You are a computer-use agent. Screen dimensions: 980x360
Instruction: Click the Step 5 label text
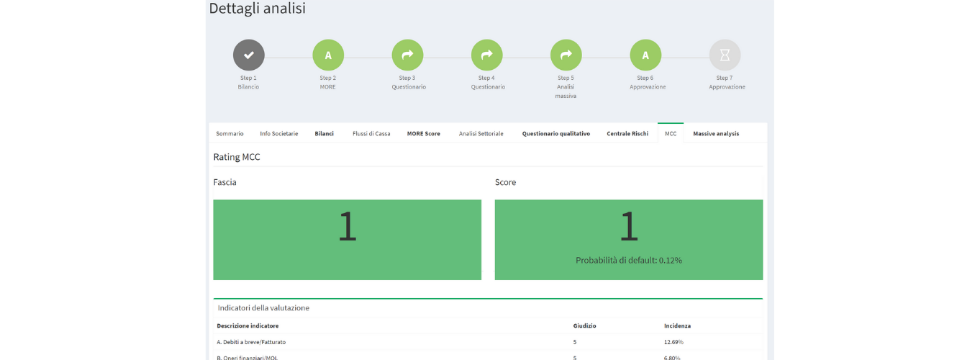click(x=566, y=78)
